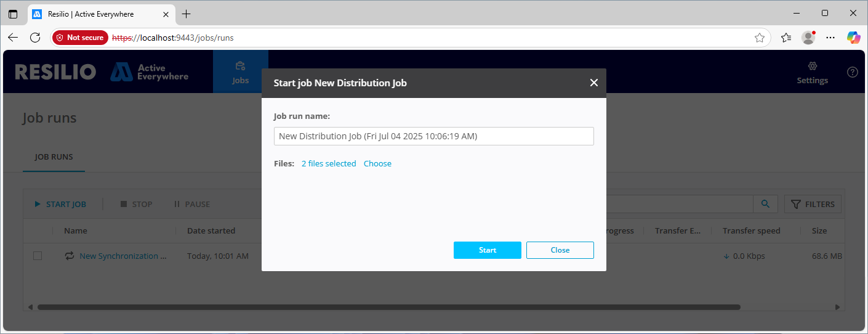Open Settings gear in header
The image size is (868, 334).
tap(812, 72)
